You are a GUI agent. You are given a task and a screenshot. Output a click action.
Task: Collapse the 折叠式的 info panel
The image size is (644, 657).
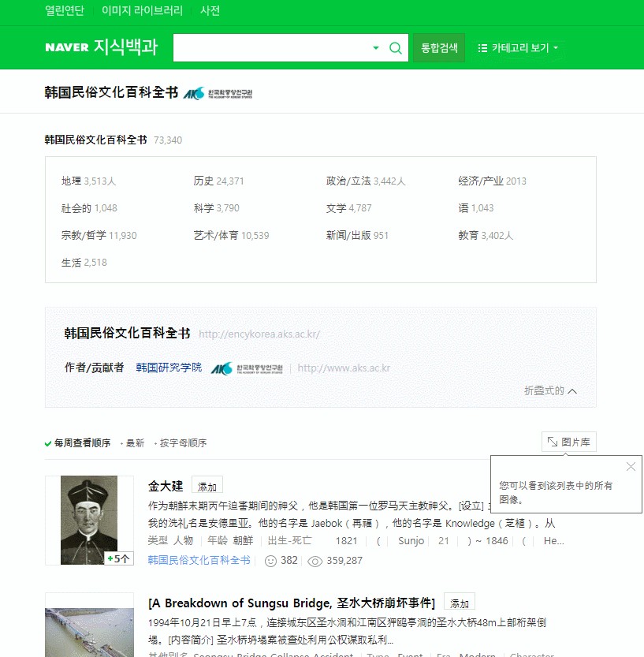click(x=550, y=390)
